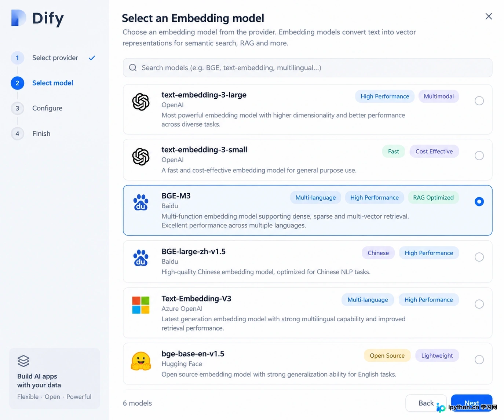Click the step 1 number circle
Image resolution: width=504 pixels, height=420 pixels.
click(x=17, y=58)
